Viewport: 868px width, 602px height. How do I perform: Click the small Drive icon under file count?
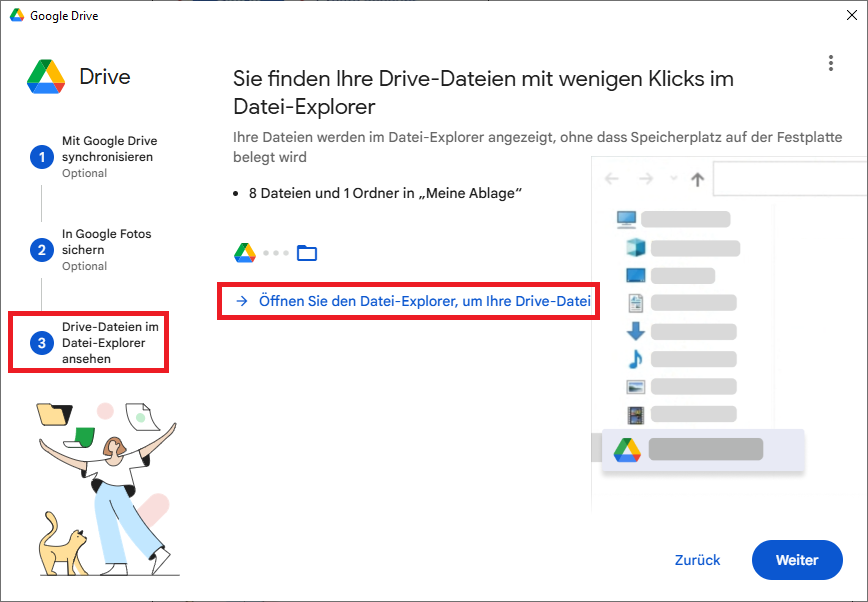245,253
